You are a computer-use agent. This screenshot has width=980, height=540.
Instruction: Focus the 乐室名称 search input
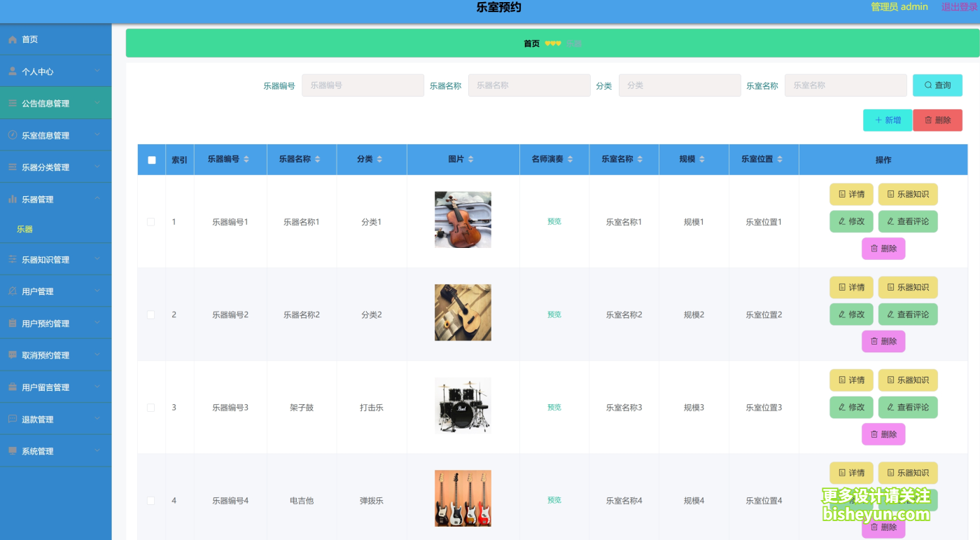point(846,85)
